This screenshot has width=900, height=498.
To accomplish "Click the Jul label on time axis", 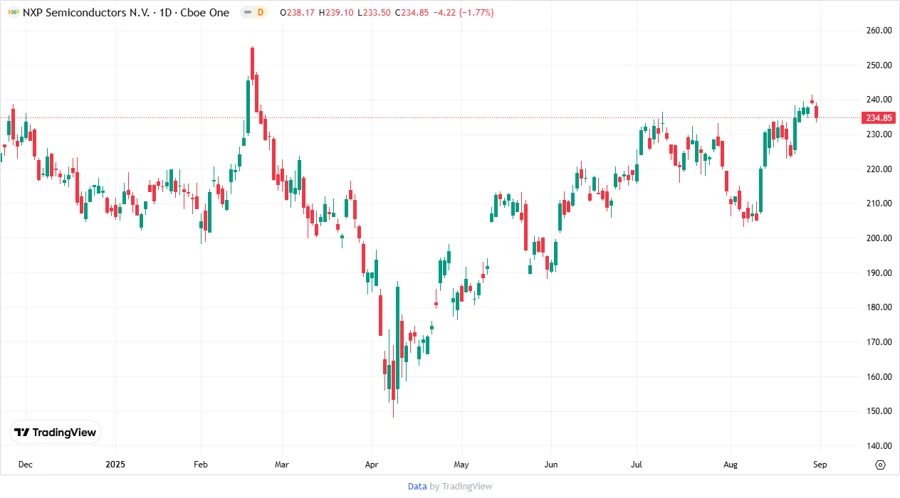I will [x=636, y=465].
